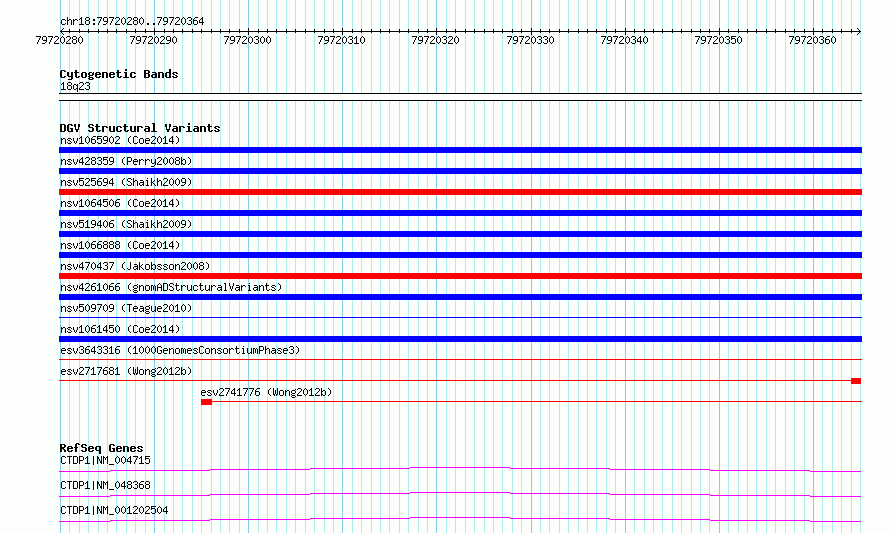Click the nsv519406 (Shaikh2009) label
This screenshot has height=533, width=890.
pos(126,224)
